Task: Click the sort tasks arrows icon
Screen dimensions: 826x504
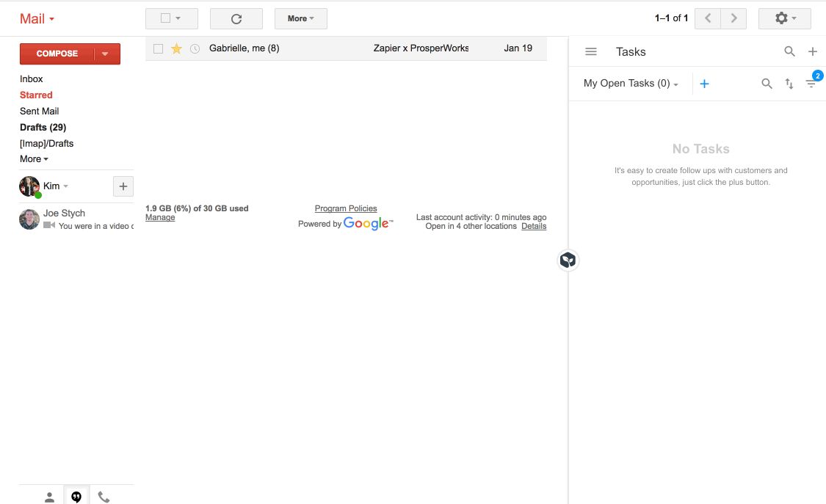Action: 789,84
